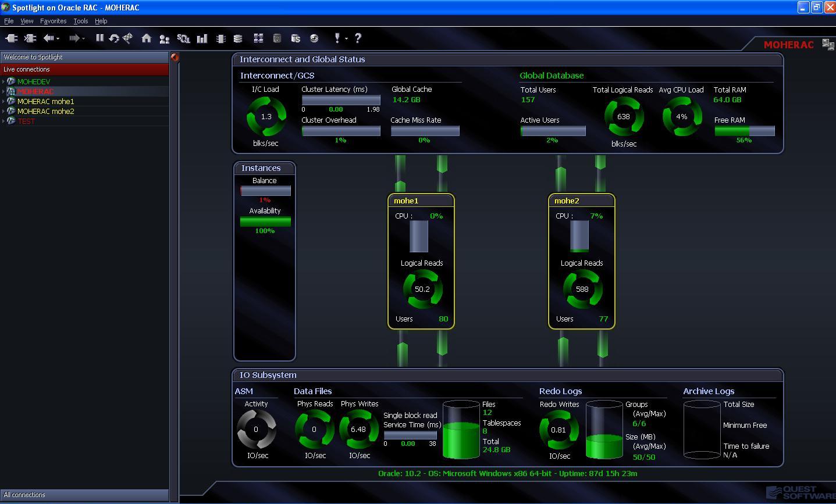Screen dimensions: 836x504
Task: Click the I/C Load dial gauge
Action: pos(266,117)
